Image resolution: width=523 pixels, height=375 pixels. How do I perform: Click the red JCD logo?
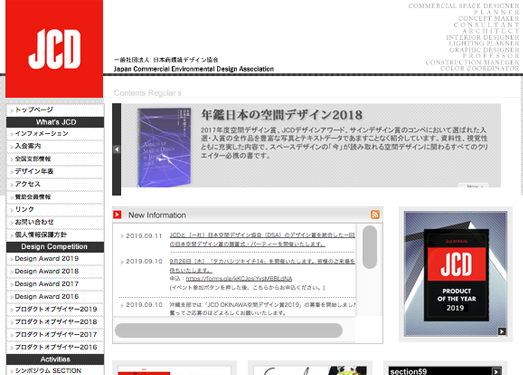tap(54, 49)
